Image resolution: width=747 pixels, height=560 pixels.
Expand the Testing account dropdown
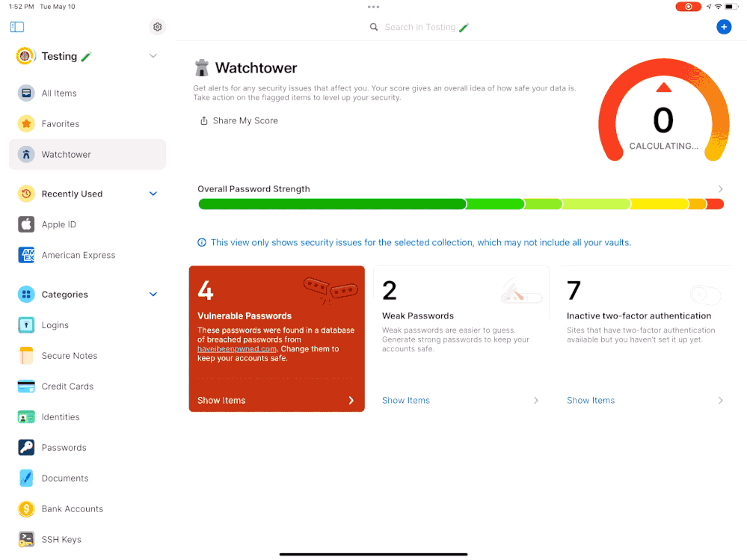pyautogui.click(x=153, y=56)
